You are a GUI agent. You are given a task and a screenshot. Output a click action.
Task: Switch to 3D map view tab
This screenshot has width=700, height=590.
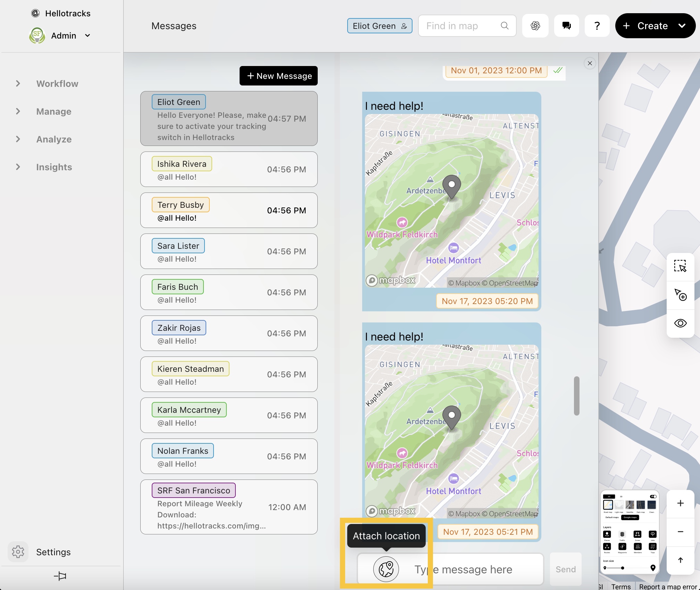pos(621,497)
